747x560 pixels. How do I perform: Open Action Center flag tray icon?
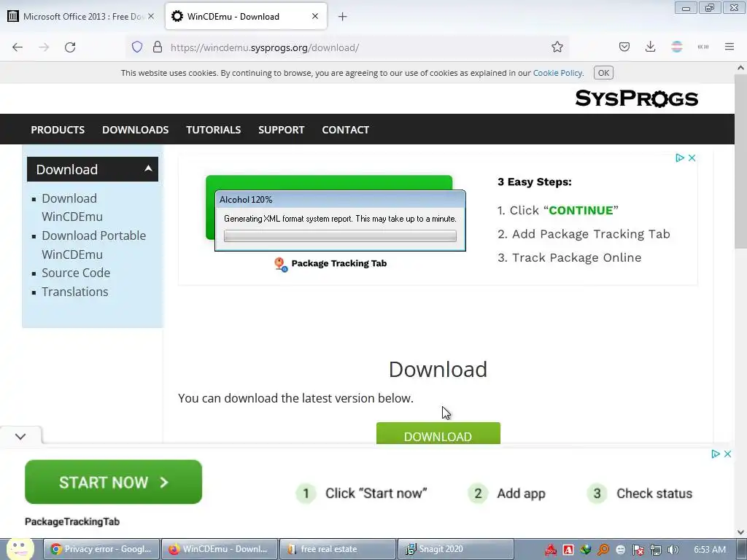click(x=638, y=550)
